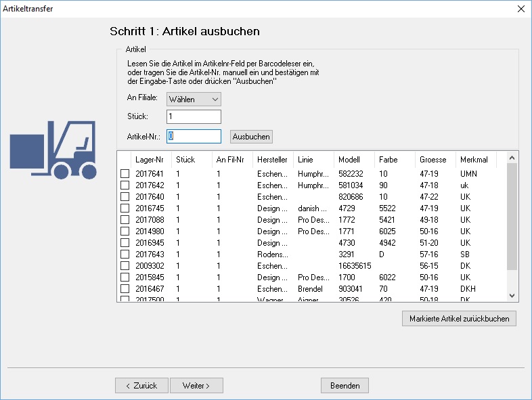Image resolution: width=532 pixels, height=400 pixels.
Task: Click the forklift icon
Action: point(53,150)
